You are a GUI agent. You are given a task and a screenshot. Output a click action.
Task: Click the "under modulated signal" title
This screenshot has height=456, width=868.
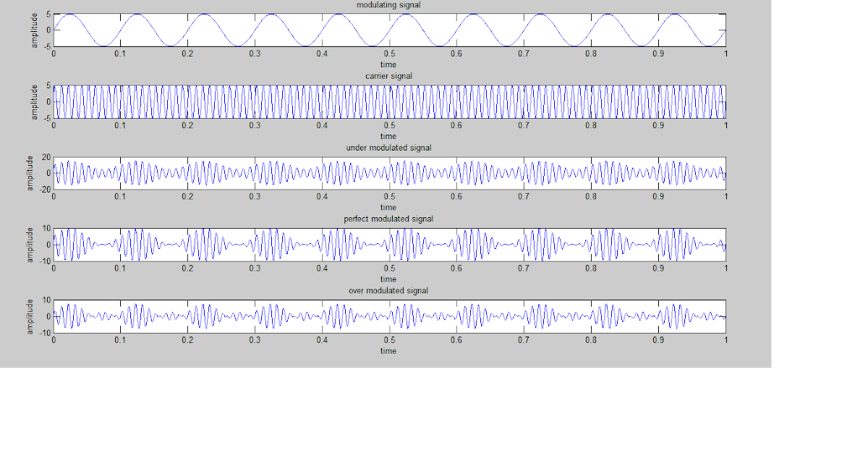388,148
